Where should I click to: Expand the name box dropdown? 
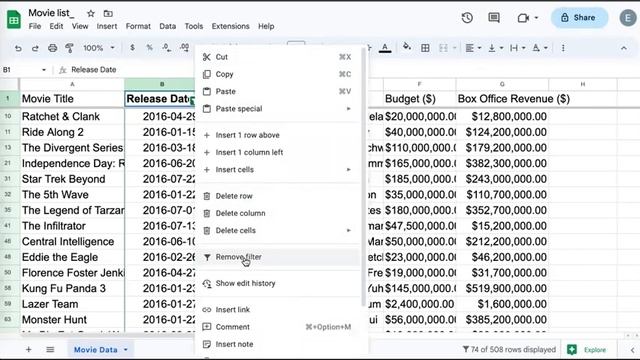pyautogui.click(x=44, y=70)
